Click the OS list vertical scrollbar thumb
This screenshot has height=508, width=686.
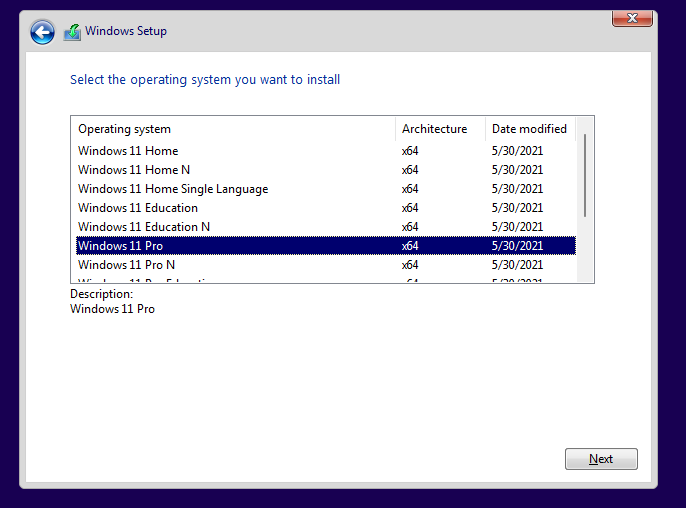point(585,175)
